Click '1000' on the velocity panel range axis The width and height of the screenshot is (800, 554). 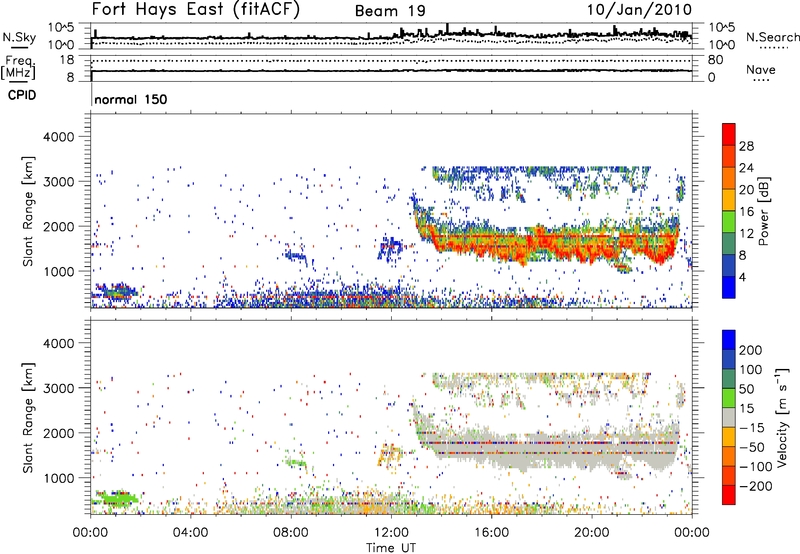point(58,478)
